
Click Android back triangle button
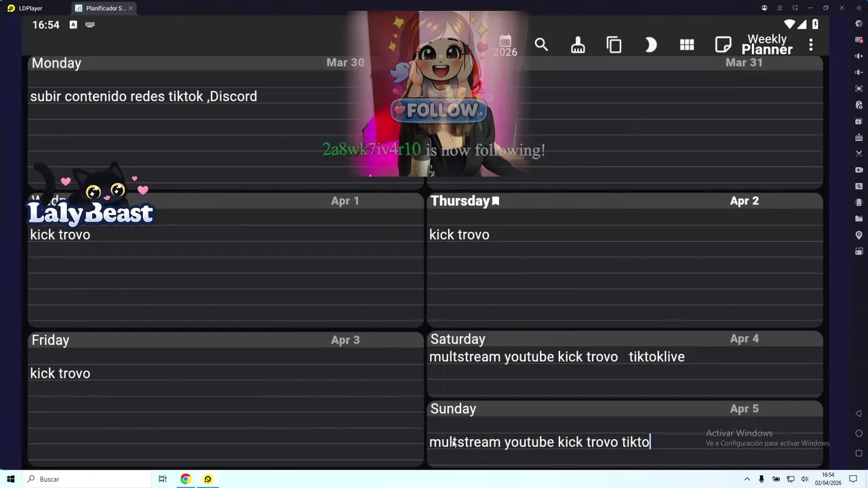859,413
